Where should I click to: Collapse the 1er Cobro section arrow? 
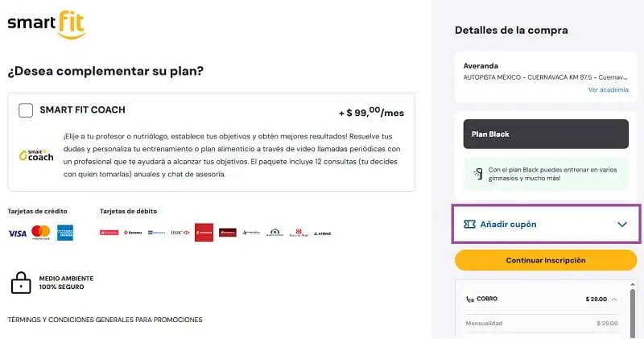coord(614,300)
